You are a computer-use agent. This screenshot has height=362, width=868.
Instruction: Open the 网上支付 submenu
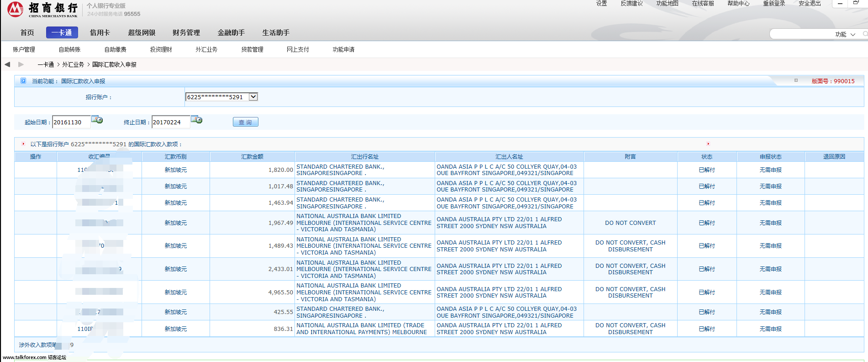point(298,49)
